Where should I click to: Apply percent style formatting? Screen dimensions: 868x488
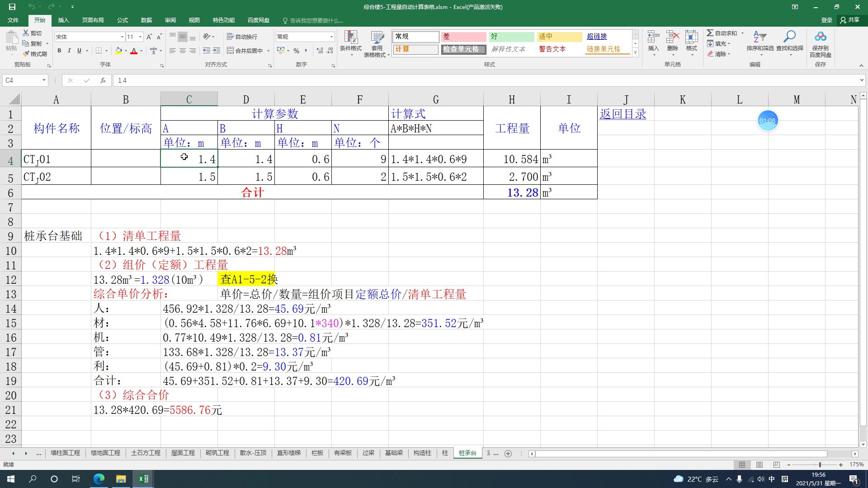point(296,51)
